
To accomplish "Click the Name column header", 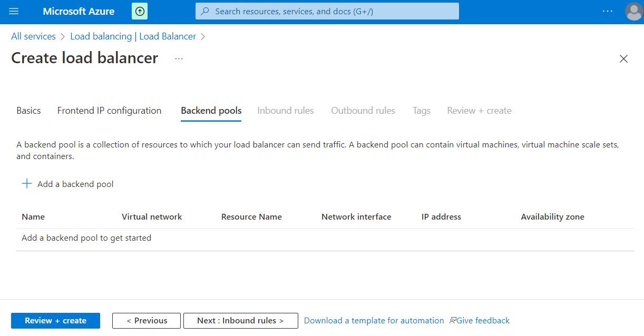I will 33,216.
